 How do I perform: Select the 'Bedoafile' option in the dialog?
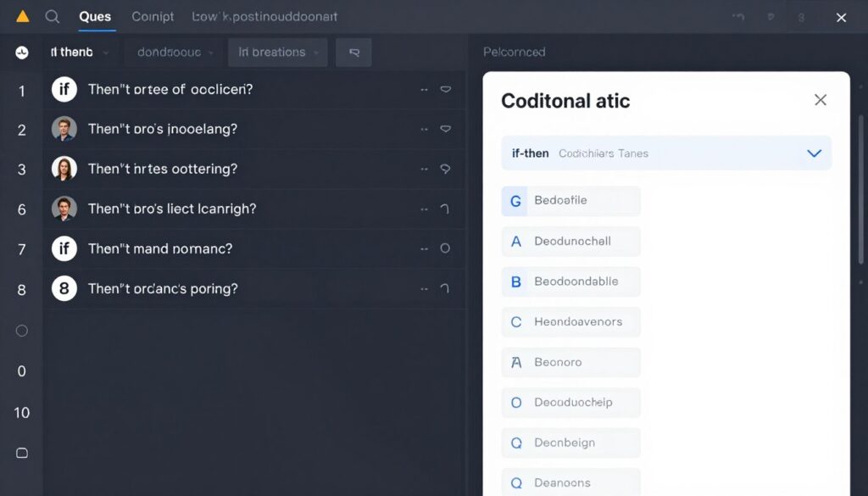[570, 201]
